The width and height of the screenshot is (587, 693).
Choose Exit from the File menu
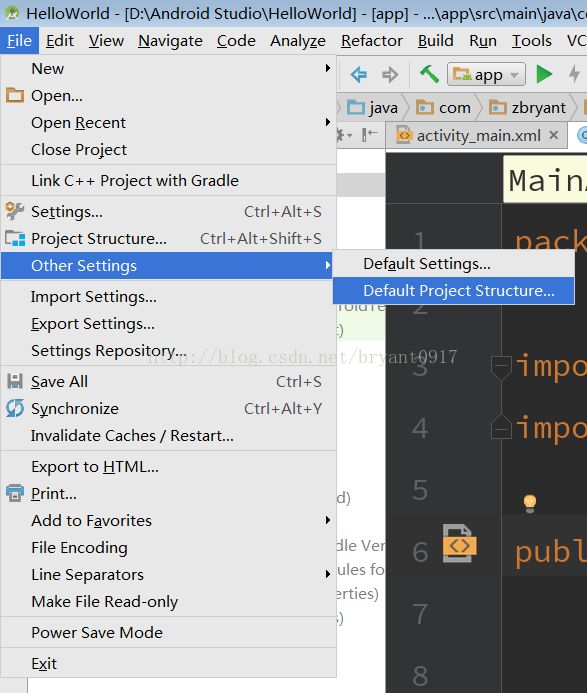coord(168,663)
